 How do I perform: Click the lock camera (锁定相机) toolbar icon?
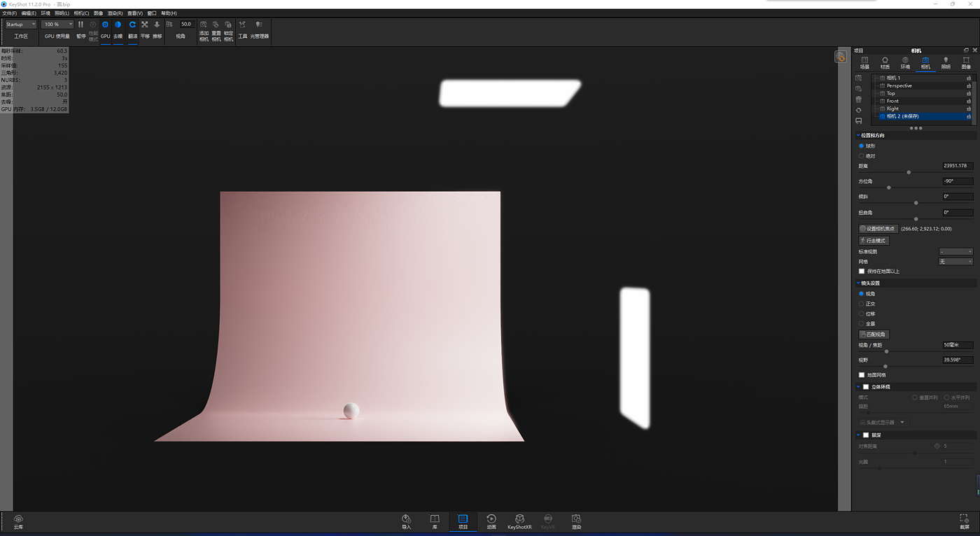228,30
